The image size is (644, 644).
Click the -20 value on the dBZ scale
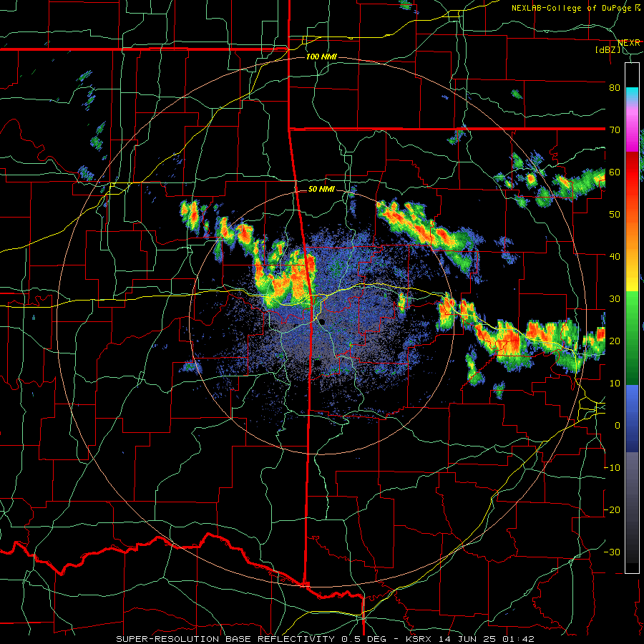[613, 509]
